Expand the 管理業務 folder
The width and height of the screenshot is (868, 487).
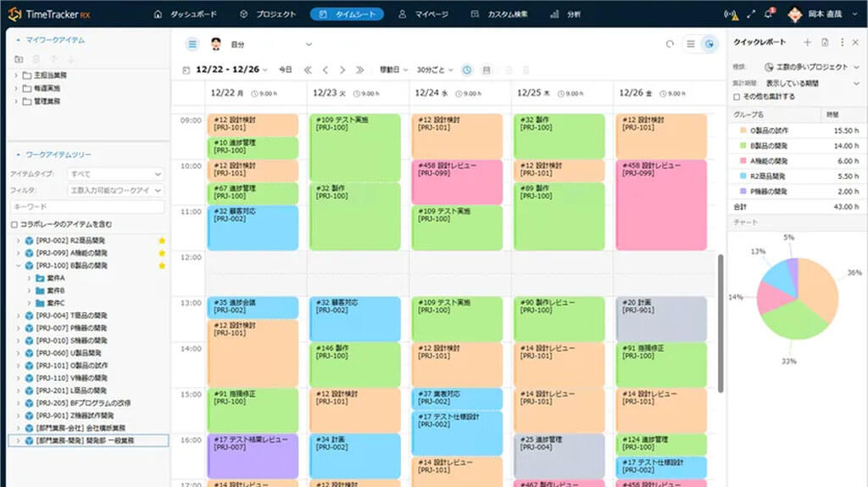[16, 102]
